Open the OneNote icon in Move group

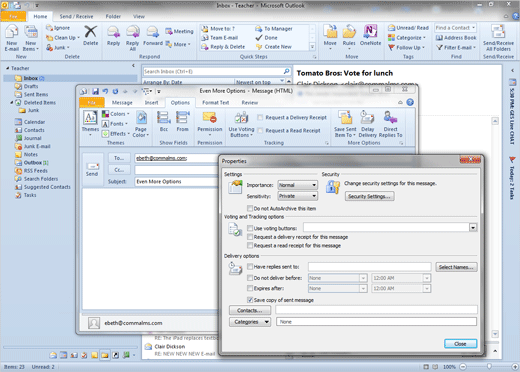370,31
